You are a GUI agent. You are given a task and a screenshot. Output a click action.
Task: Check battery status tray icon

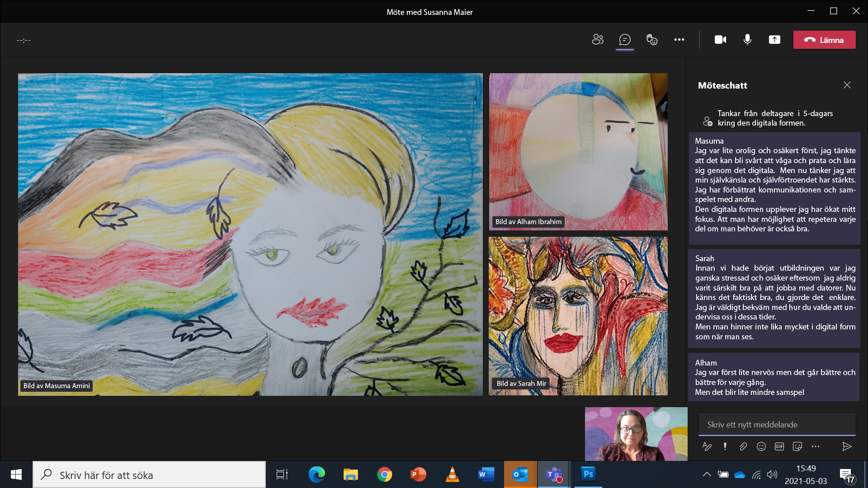[723, 474]
